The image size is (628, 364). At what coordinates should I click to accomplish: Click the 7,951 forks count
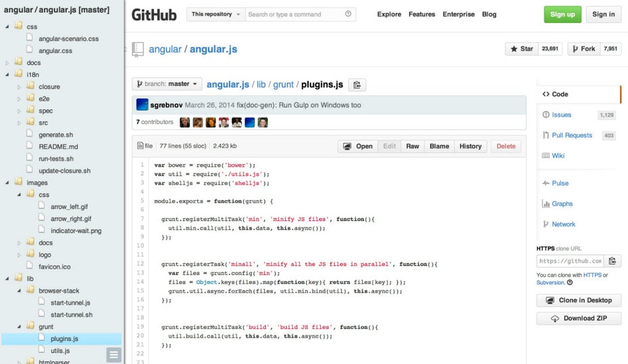tap(610, 49)
